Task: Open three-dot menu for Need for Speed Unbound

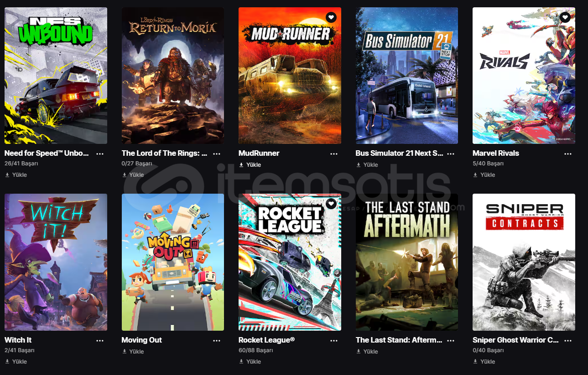Action: click(x=100, y=154)
